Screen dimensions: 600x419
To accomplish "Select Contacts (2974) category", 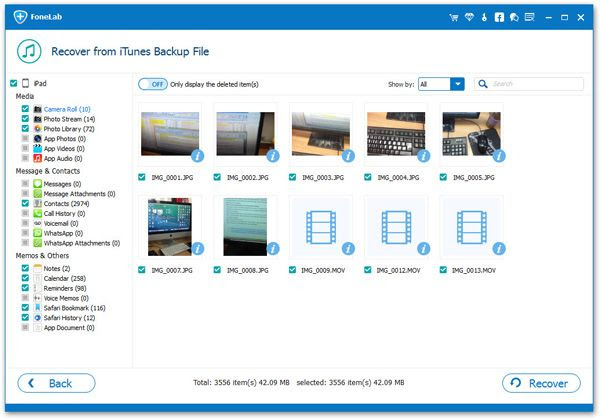I will pos(66,204).
